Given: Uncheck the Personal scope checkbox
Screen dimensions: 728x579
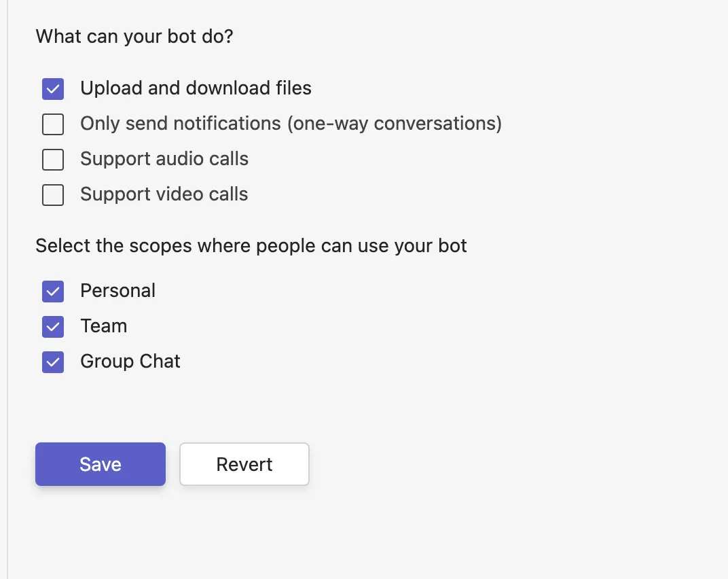Looking at the screenshot, I should [x=53, y=292].
